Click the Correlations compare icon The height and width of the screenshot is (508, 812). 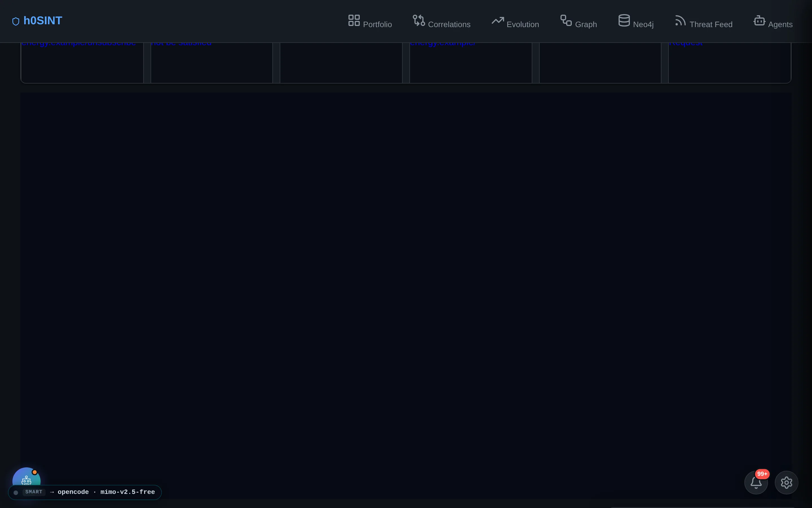[419, 20]
